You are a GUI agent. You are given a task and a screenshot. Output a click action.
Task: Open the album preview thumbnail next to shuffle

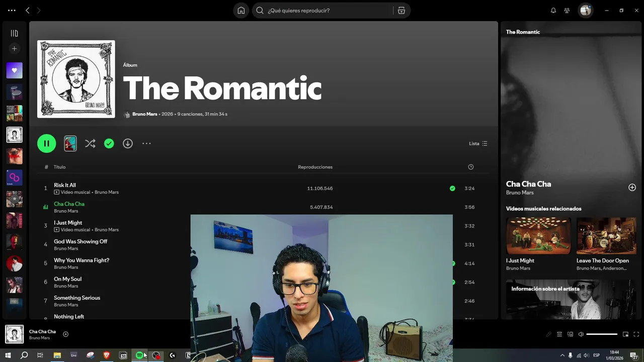pos(70,143)
